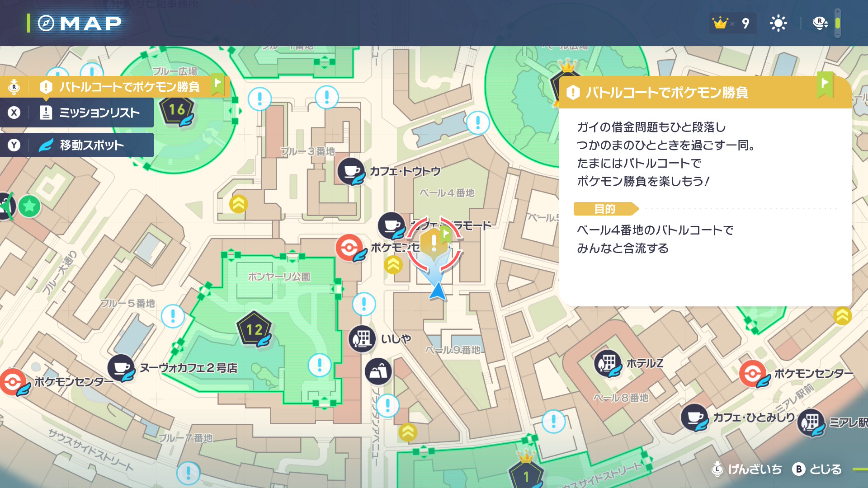Click the shopping bag shop icon
This screenshot has width=868, height=488.
378,371
